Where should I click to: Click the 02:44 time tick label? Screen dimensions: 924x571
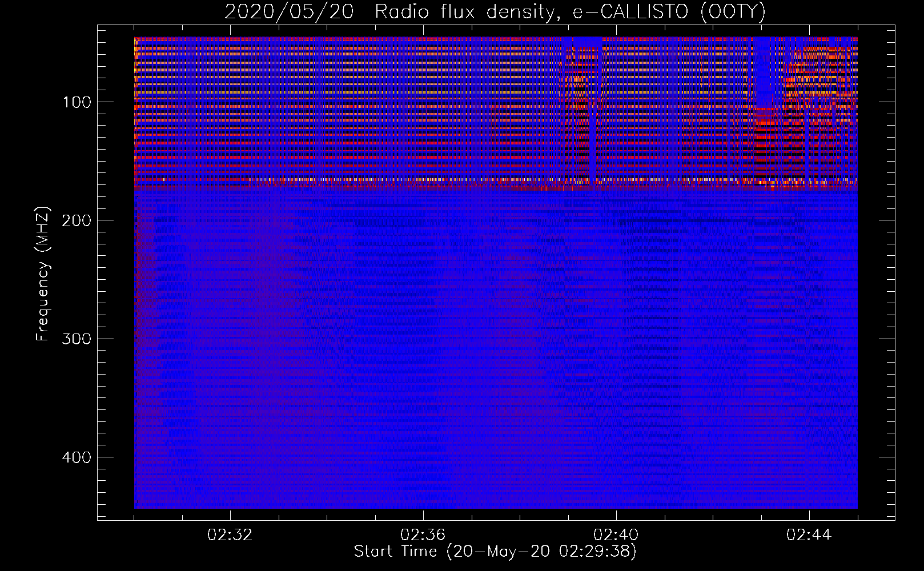(x=809, y=535)
